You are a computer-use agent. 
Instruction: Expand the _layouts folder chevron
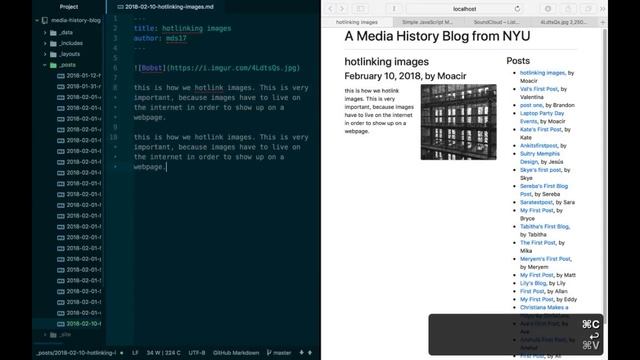[x=45, y=54]
